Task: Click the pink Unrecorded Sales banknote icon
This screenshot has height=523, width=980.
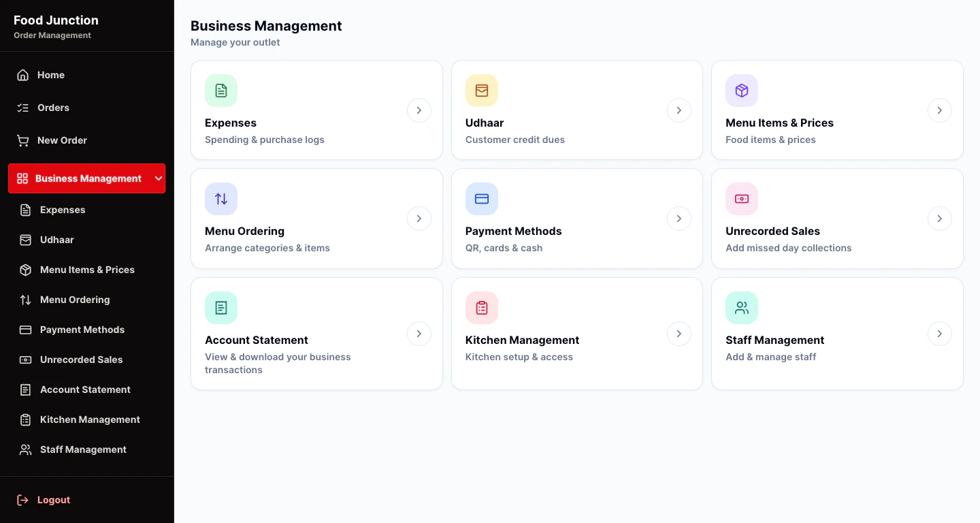Action: click(742, 199)
